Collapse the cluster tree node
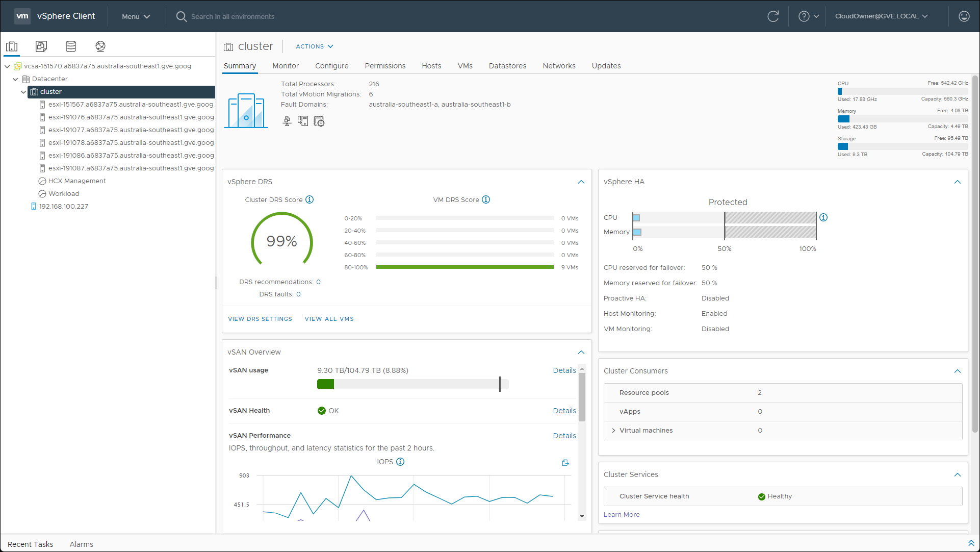The width and height of the screenshot is (980, 552). pyautogui.click(x=23, y=92)
